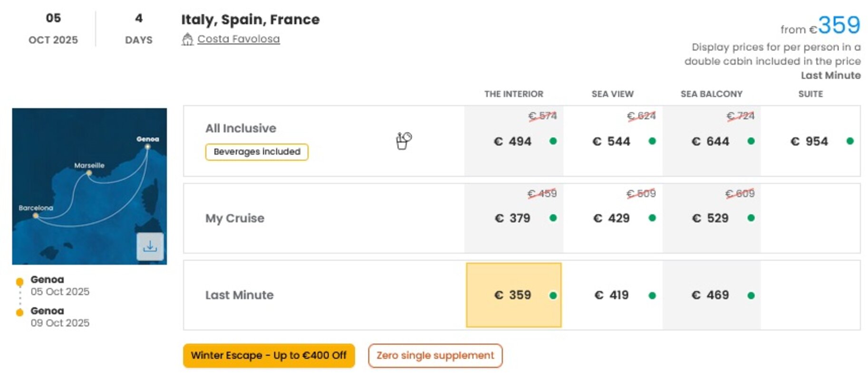The height and width of the screenshot is (380, 868).
Task: Click the Beverages included label
Action: coord(257,152)
